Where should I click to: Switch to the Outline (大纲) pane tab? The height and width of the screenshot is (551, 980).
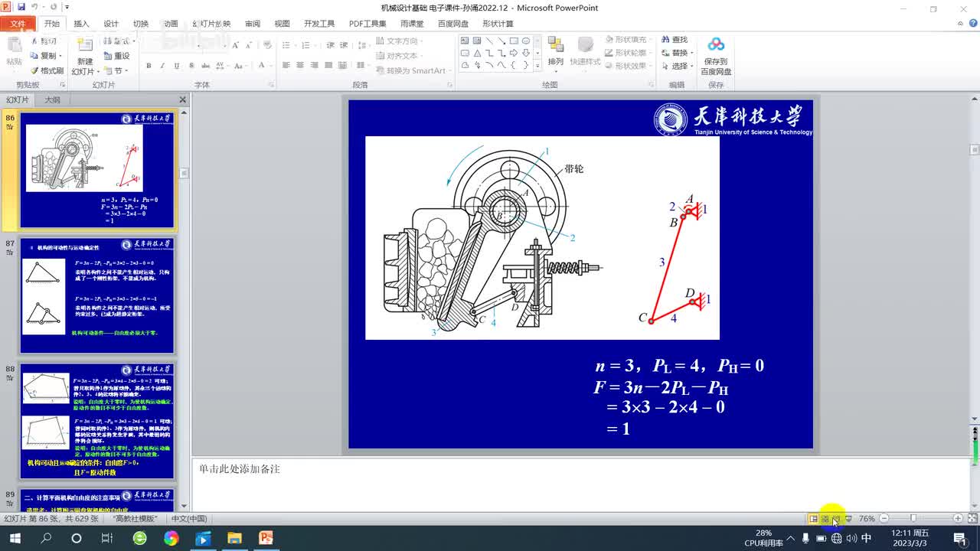[52, 99]
